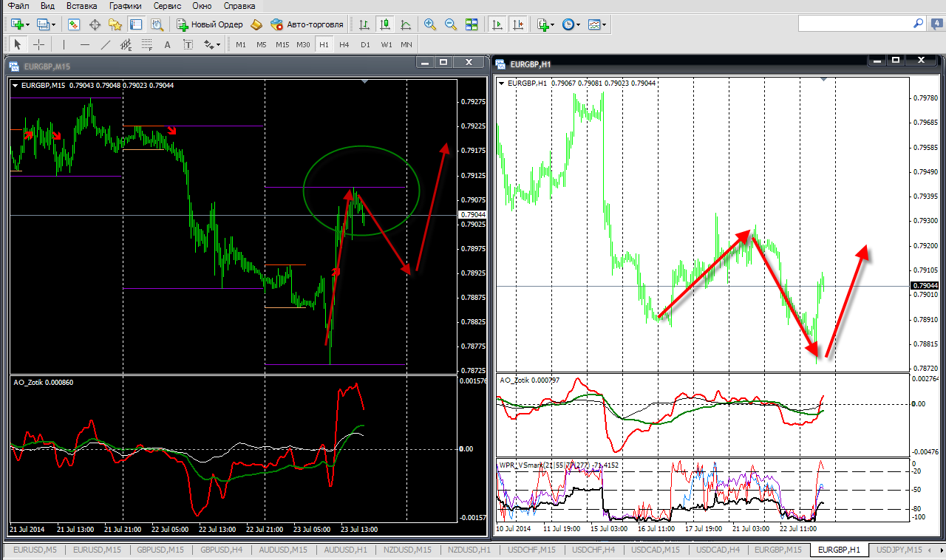Click the Tile Windows icon

pos(472,24)
